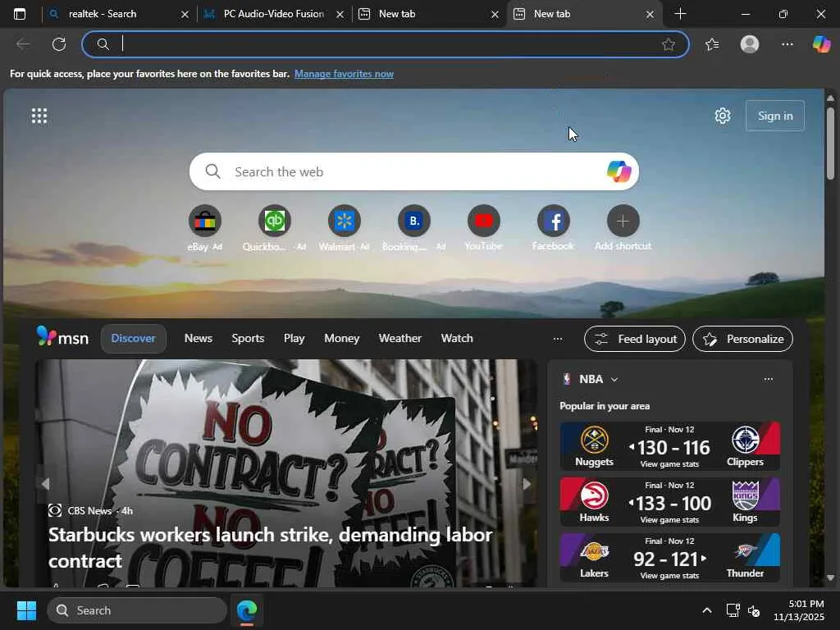Click Microsoft Edge taskbar icon
Image resolution: width=840 pixels, height=630 pixels.
[x=247, y=610]
